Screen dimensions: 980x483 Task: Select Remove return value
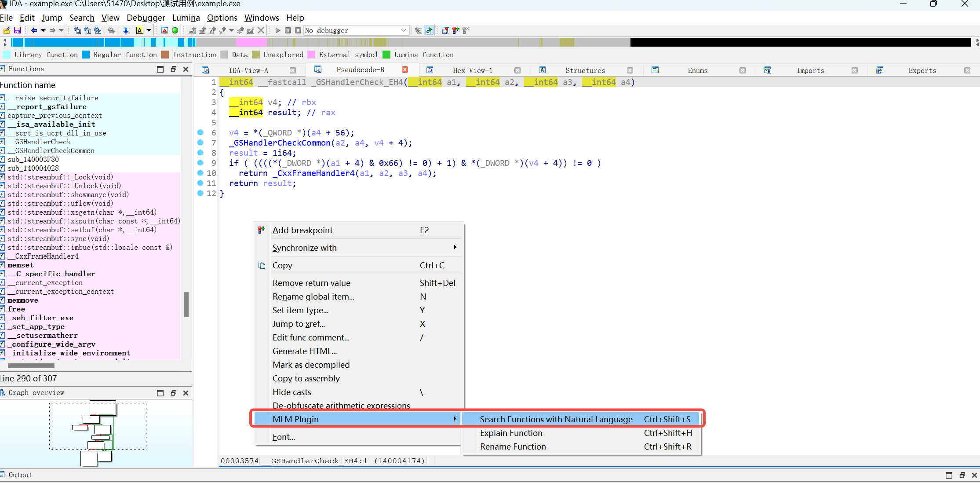(x=358, y=283)
